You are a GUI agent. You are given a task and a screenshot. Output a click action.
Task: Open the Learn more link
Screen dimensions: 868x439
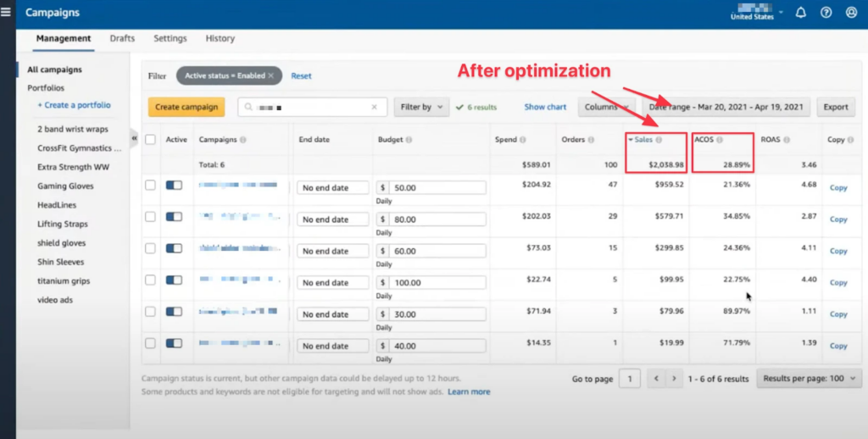469,392
